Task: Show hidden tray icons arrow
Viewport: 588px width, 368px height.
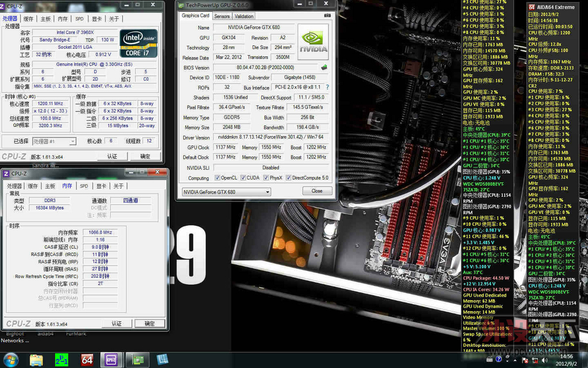Action: click(x=514, y=360)
